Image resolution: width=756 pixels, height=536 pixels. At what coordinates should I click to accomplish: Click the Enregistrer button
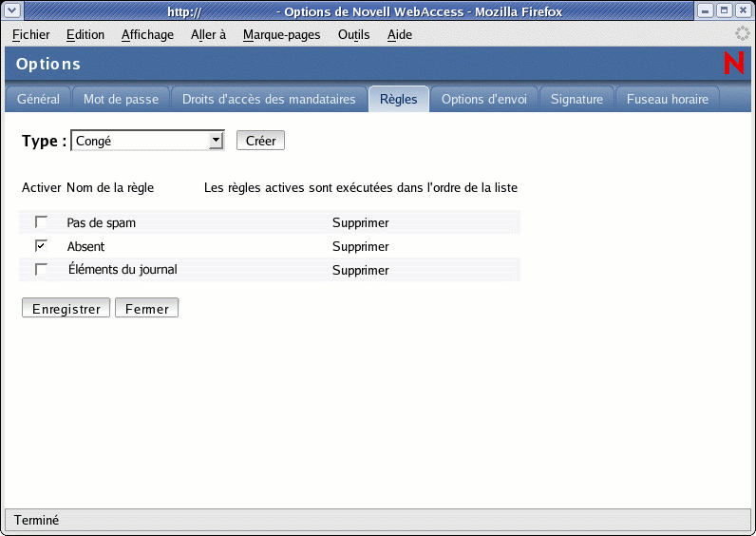pos(66,308)
